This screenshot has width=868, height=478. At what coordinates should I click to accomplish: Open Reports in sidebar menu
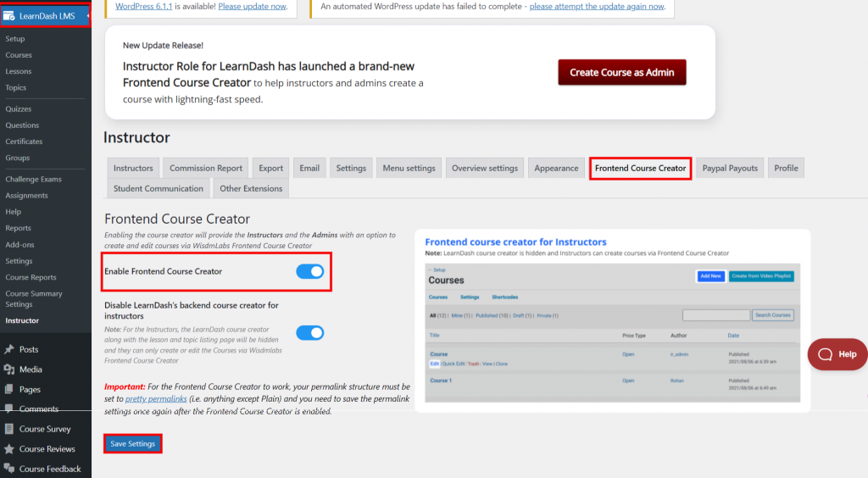point(18,228)
